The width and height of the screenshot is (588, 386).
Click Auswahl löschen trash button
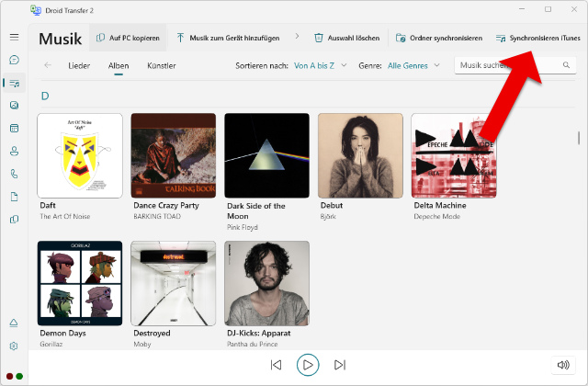347,38
